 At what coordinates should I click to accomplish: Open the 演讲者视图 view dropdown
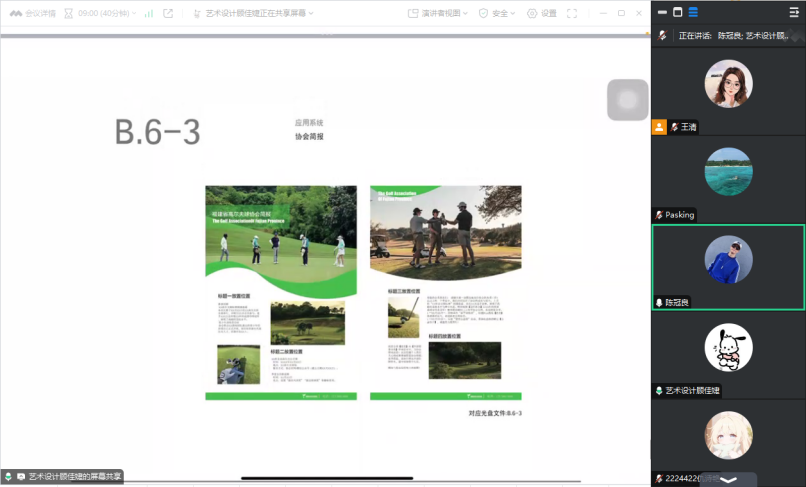tap(441, 13)
